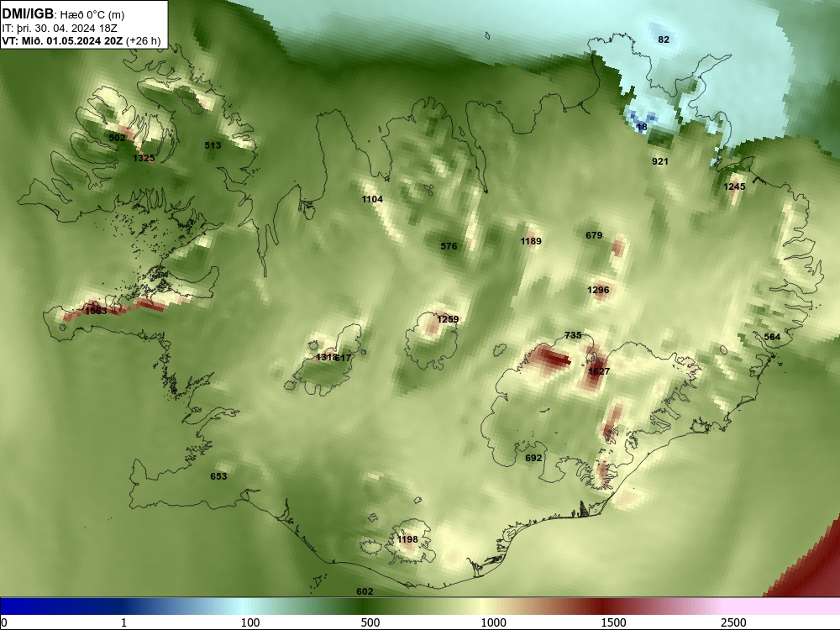The height and width of the screenshot is (630, 840).
Task: Select the 692 height label
Action: (x=533, y=458)
